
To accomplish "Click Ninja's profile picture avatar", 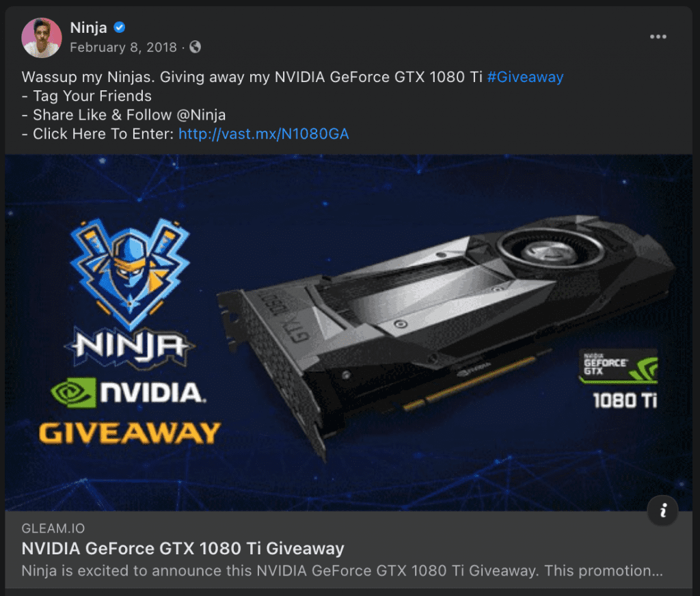I will (42, 38).
